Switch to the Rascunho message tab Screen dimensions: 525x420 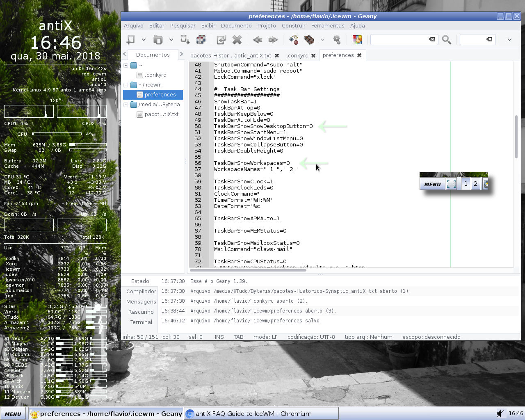[141, 312]
